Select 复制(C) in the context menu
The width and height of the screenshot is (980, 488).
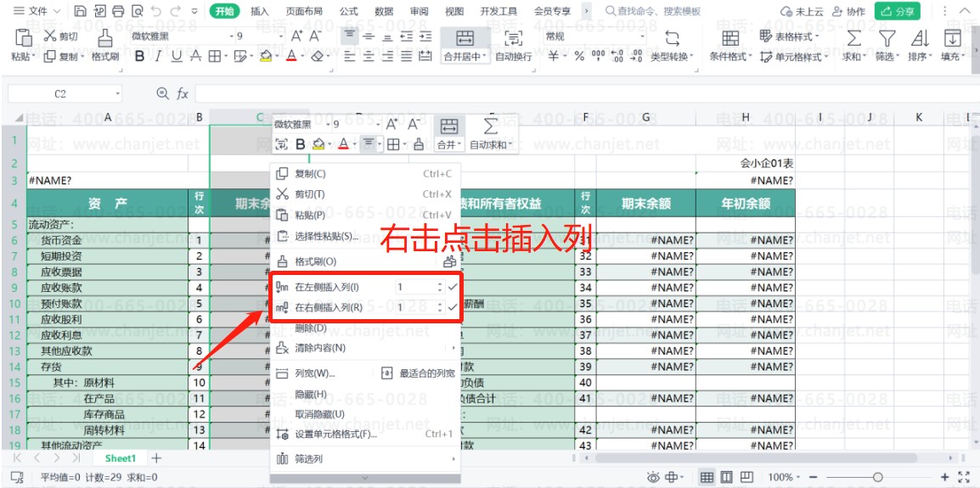(x=365, y=174)
